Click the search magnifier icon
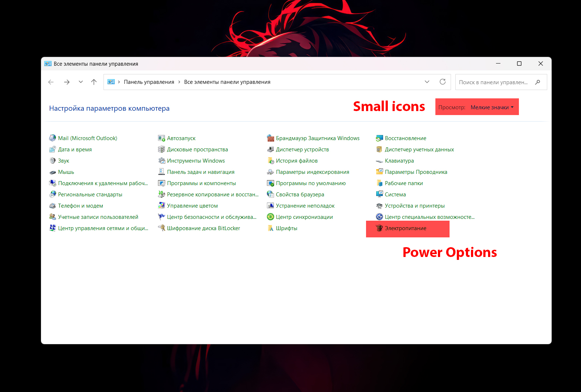 coord(538,82)
